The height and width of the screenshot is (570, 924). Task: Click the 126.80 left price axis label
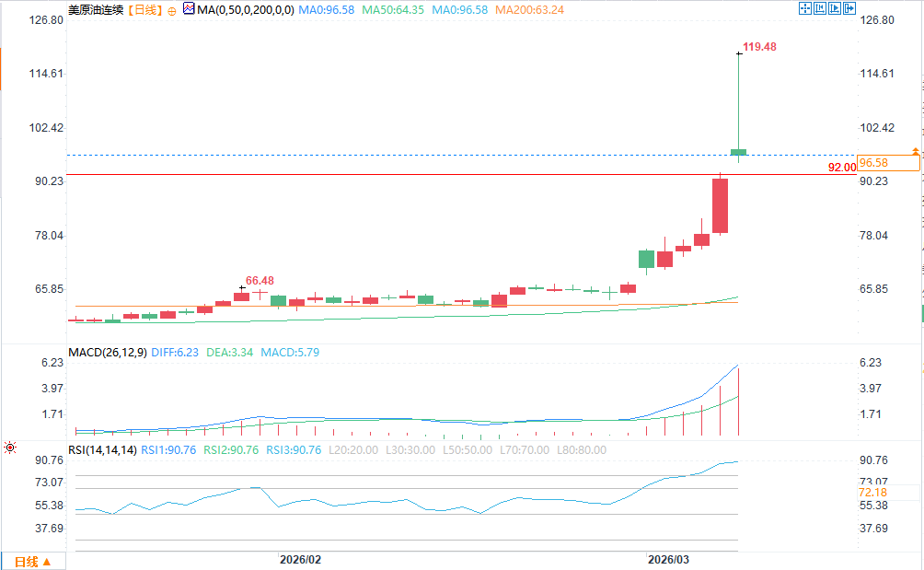pos(46,20)
